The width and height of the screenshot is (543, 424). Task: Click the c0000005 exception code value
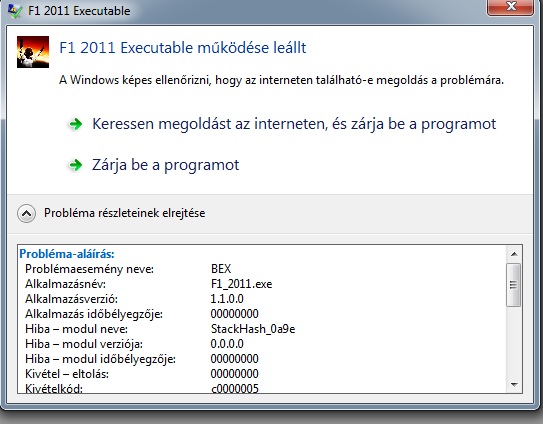pyautogui.click(x=235, y=388)
